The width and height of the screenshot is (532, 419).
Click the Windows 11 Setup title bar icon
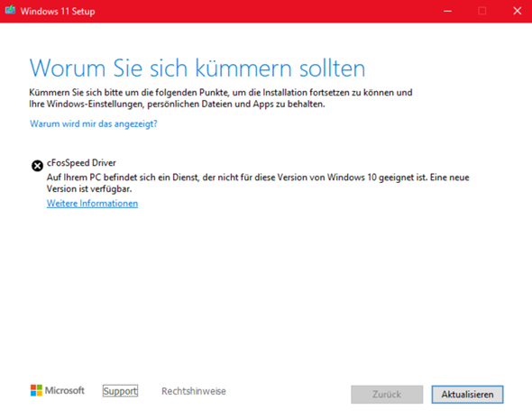(x=10, y=10)
